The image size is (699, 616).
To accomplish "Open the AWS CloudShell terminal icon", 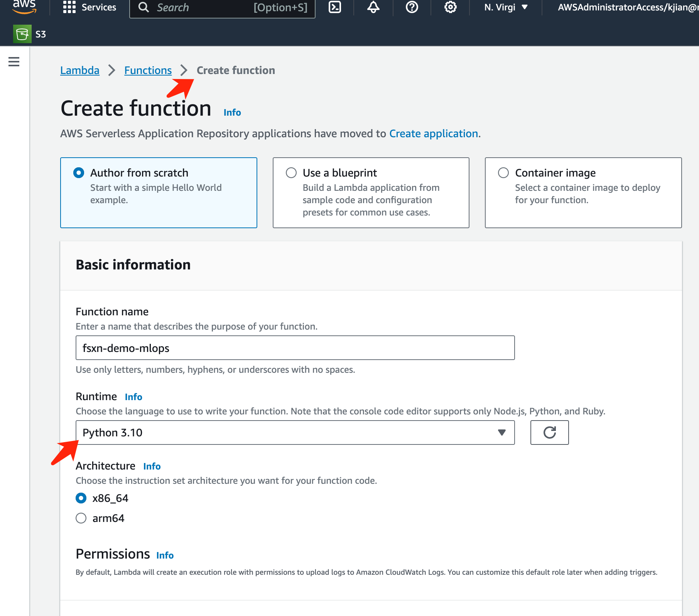I will click(334, 7).
